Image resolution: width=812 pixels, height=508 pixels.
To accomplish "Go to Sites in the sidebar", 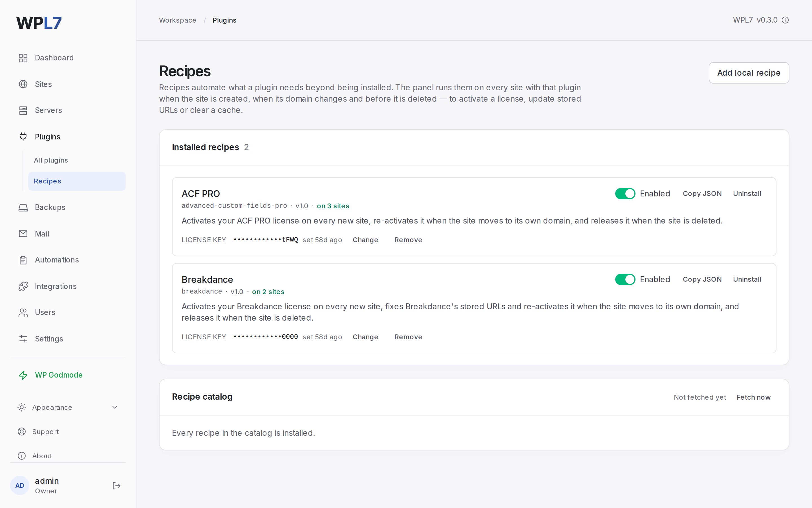I will click(x=68, y=84).
